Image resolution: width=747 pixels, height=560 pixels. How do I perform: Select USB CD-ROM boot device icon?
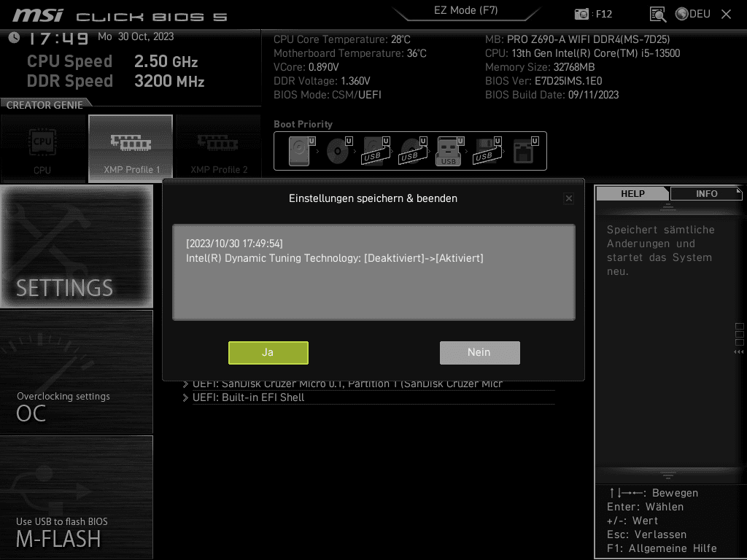pyautogui.click(x=413, y=151)
